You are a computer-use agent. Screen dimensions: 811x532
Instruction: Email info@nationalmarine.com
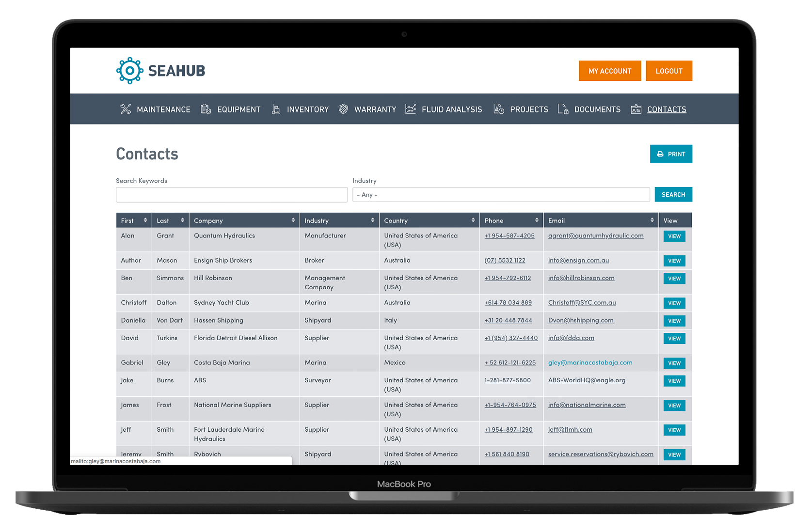587,405
